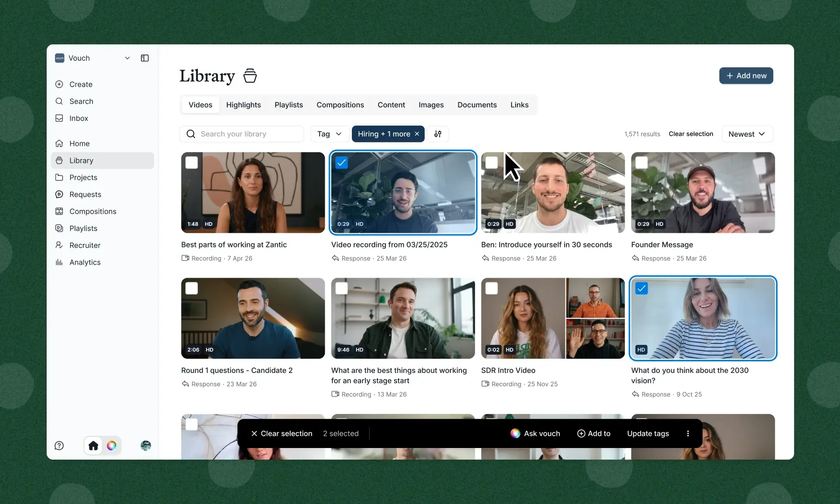
Task: Click the Inbox icon
Action: (x=59, y=118)
